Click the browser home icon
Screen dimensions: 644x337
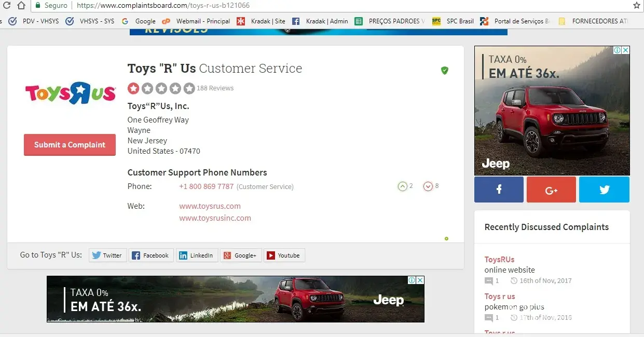(x=21, y=5)
